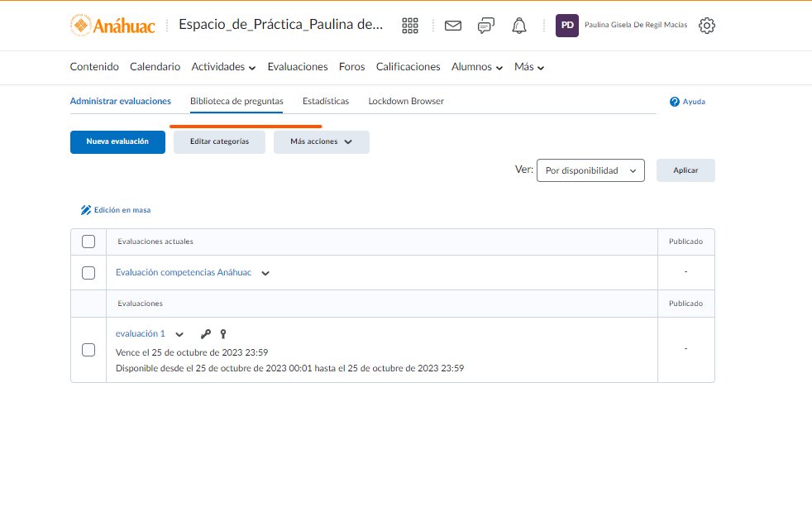Open the Por disponibilidad view dropdown
The image size is (812, 531).
click(590, 170)
